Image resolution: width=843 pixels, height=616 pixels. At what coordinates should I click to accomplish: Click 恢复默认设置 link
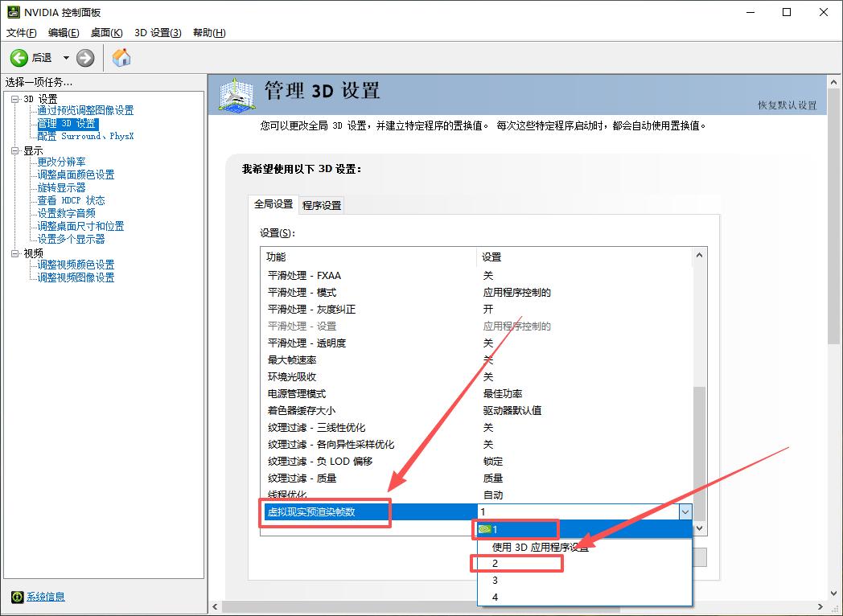pyautogui.click(x=787, y=105)
